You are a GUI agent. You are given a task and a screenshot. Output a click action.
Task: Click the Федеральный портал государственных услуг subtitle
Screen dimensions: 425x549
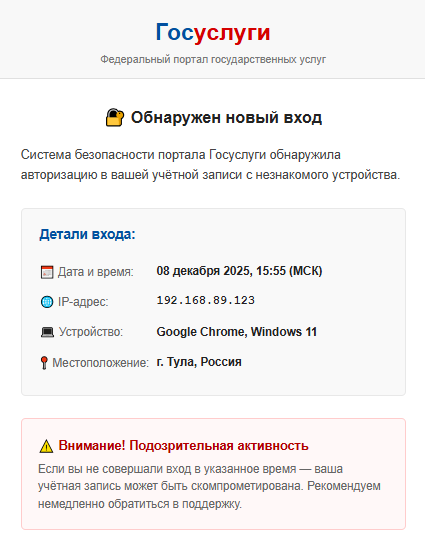213,60
